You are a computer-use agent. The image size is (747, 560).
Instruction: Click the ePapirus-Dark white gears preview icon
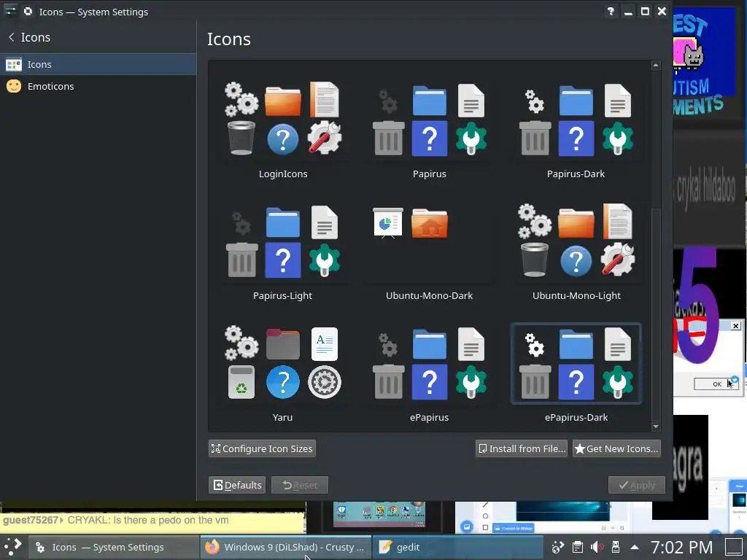coord(534,344)
